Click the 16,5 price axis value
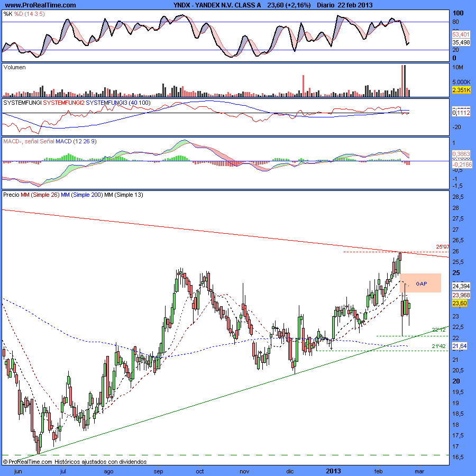Viewport: 476px width, 476px height. (458, 457)
